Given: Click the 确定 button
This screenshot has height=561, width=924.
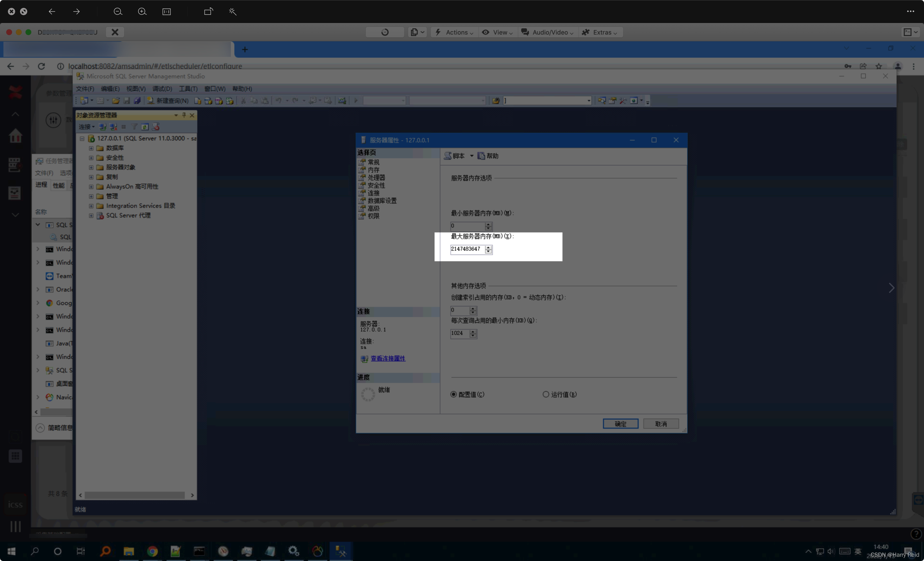Looking at the screenshot, I should [x=620, y=424].
